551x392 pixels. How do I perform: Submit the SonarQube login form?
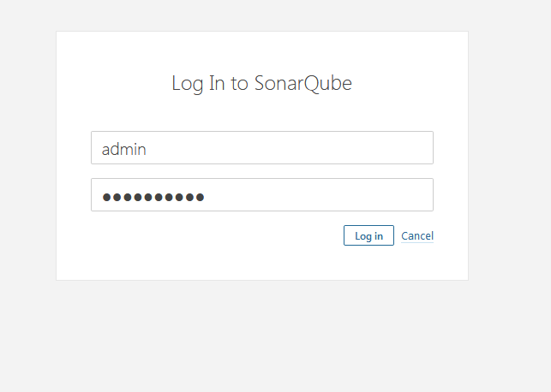coord(368,235)
